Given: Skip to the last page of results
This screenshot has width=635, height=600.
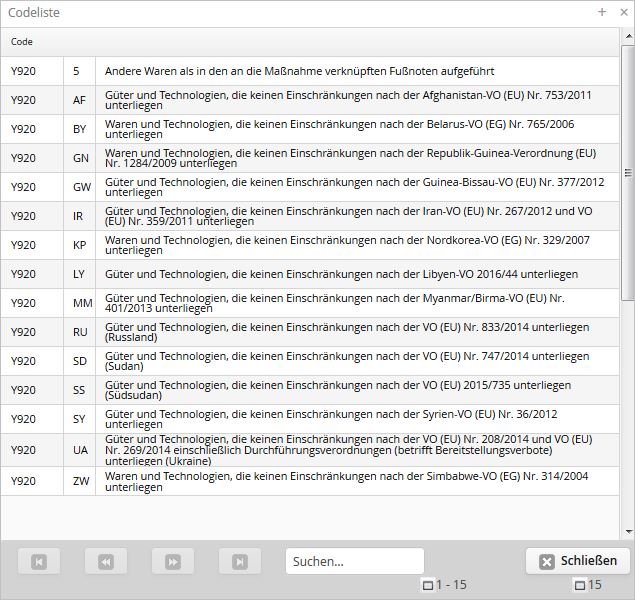Looking at the screenshot, I should click(x=240, y=562).
